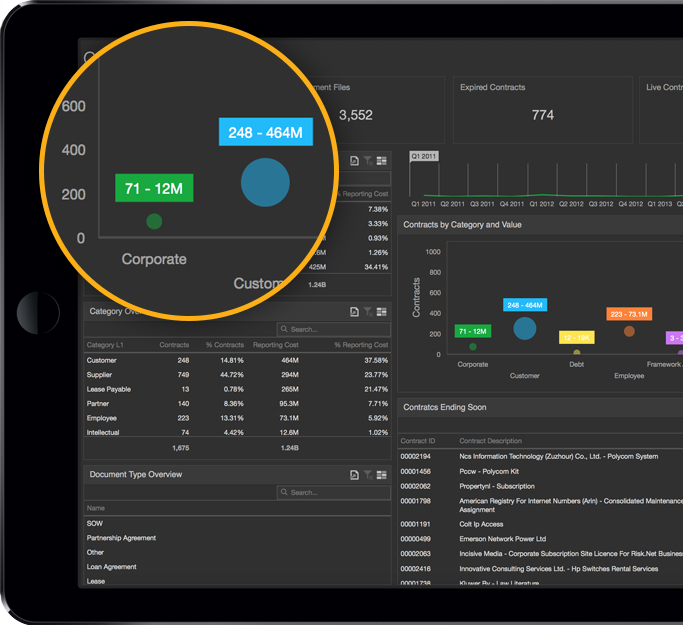The image size is (683, 625).
Task: Click the 1,675 total contracts value
Action: 181,448
